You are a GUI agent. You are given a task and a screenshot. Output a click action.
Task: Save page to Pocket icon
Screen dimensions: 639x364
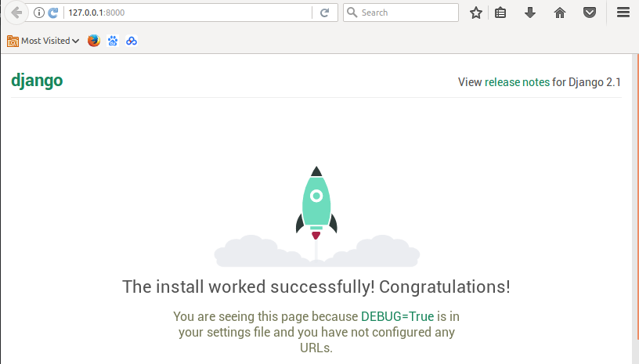590,13
